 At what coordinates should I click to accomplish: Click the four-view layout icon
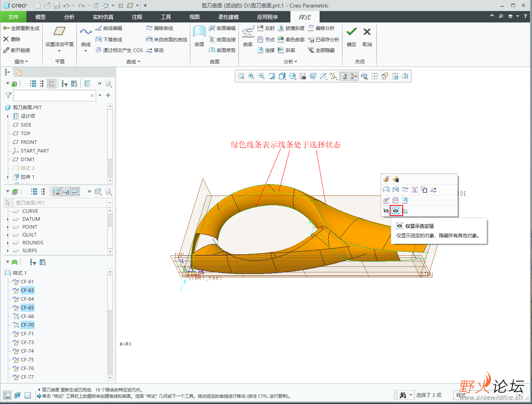374,76
